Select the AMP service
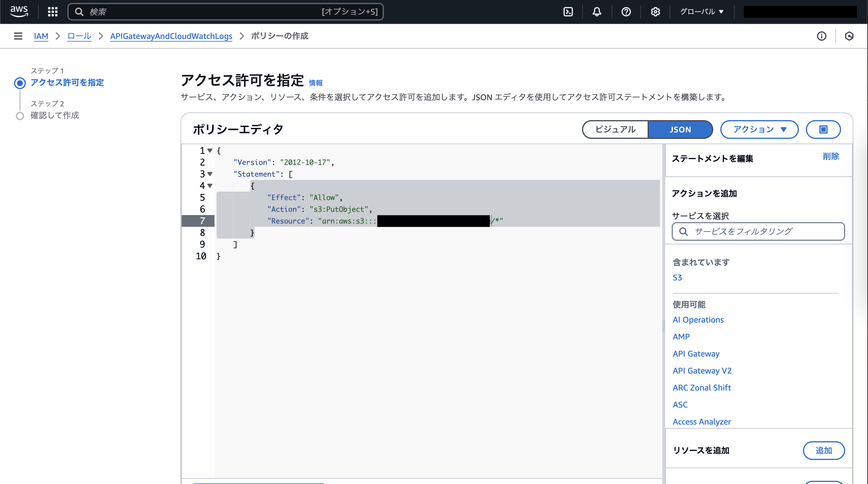The image size is (868, 484). tap(681, 336)
